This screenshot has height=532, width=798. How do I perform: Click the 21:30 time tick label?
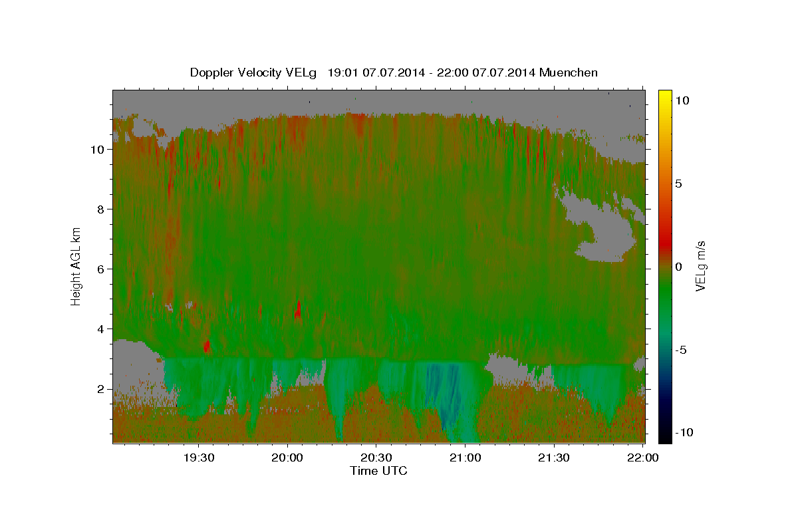[x=553, y=458]
